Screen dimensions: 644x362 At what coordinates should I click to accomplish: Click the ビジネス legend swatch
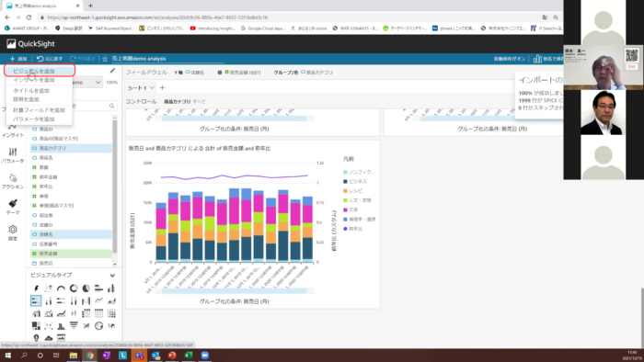tap(345, 181)
